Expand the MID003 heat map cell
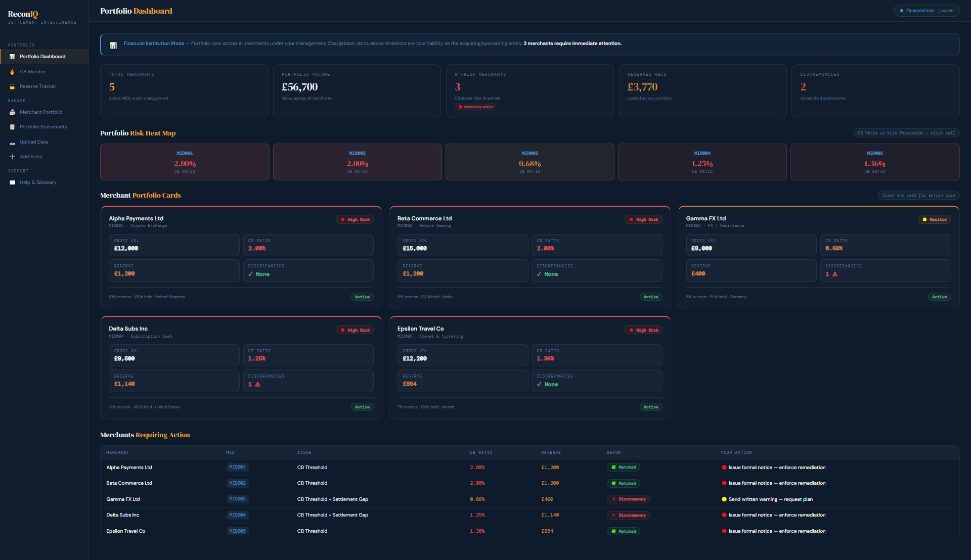971x560 pixels. coord(529,162)
